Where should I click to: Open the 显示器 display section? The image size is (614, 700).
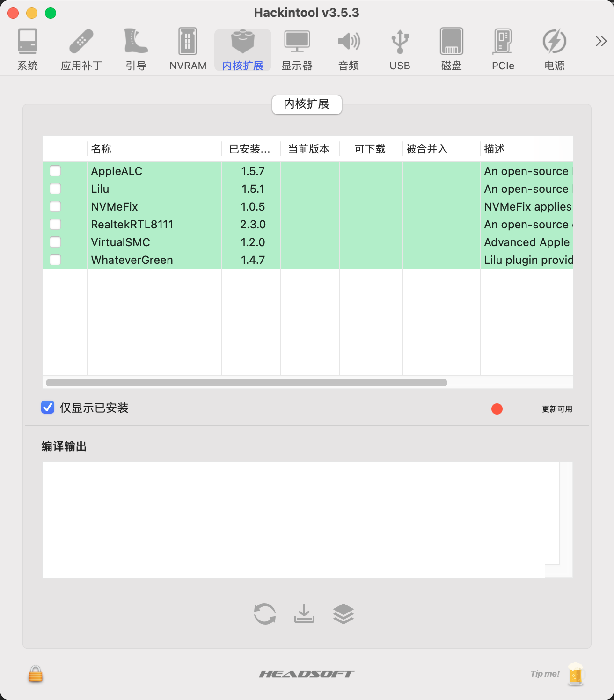pyautogui.click(x=297, y=50)
